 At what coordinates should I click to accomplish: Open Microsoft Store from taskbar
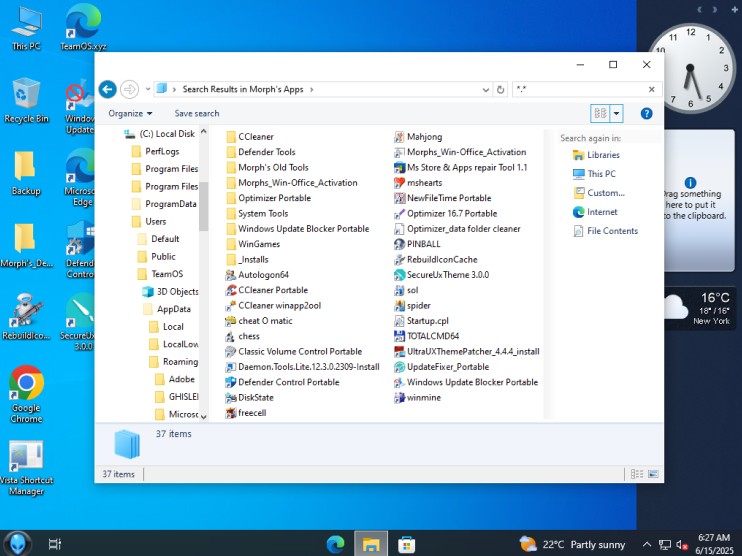tap(406, 544)
